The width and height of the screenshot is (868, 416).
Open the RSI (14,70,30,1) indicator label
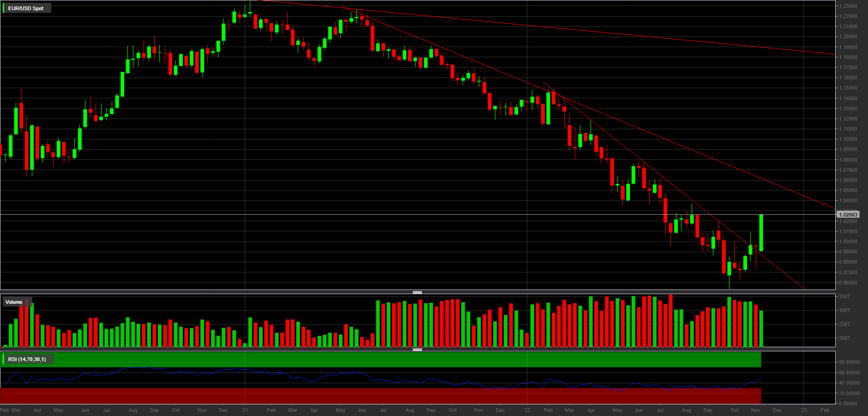[x=27, y=359]
